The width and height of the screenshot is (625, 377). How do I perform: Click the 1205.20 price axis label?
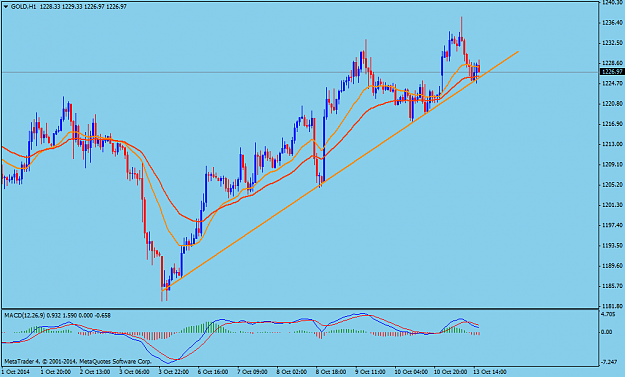613,185
